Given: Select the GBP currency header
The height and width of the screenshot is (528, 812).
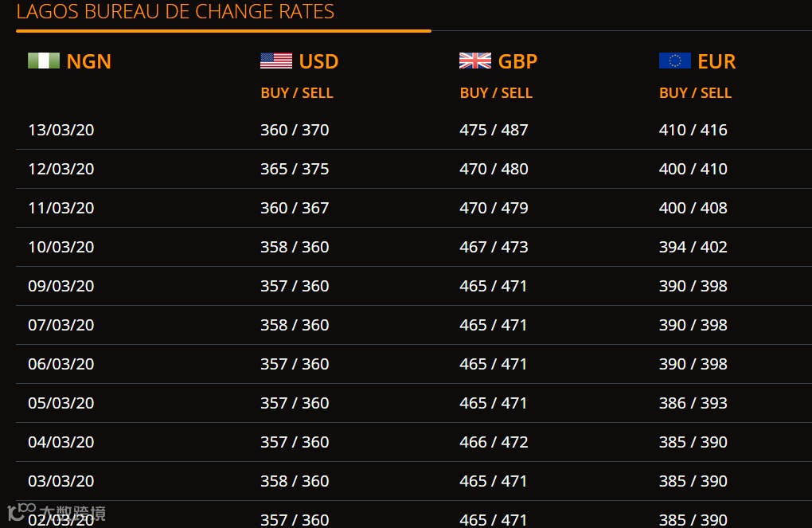Looking at the screenshot, I should pyautogui.click(x=518, y=61).
